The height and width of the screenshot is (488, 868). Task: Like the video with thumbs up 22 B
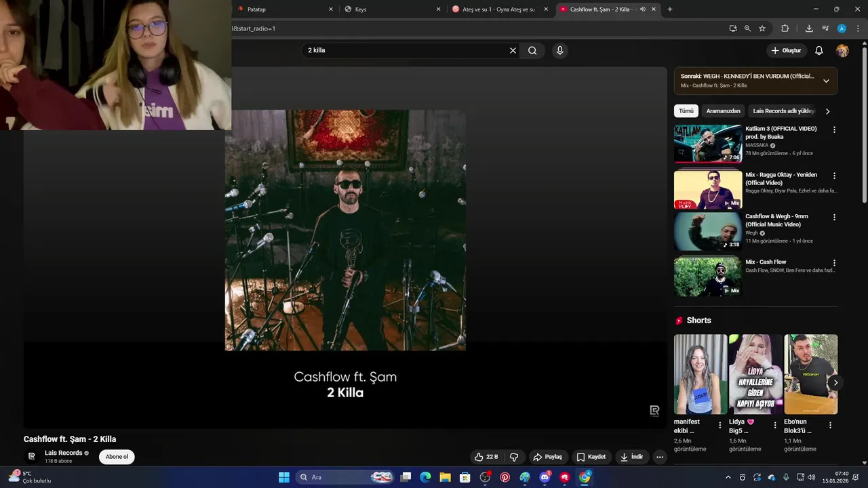pos(486,457)
